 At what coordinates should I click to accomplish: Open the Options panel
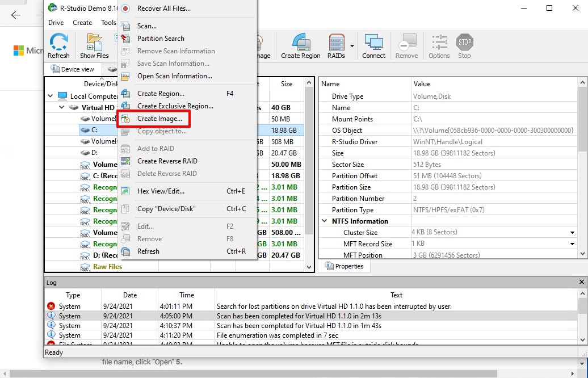tap(439, 45)
